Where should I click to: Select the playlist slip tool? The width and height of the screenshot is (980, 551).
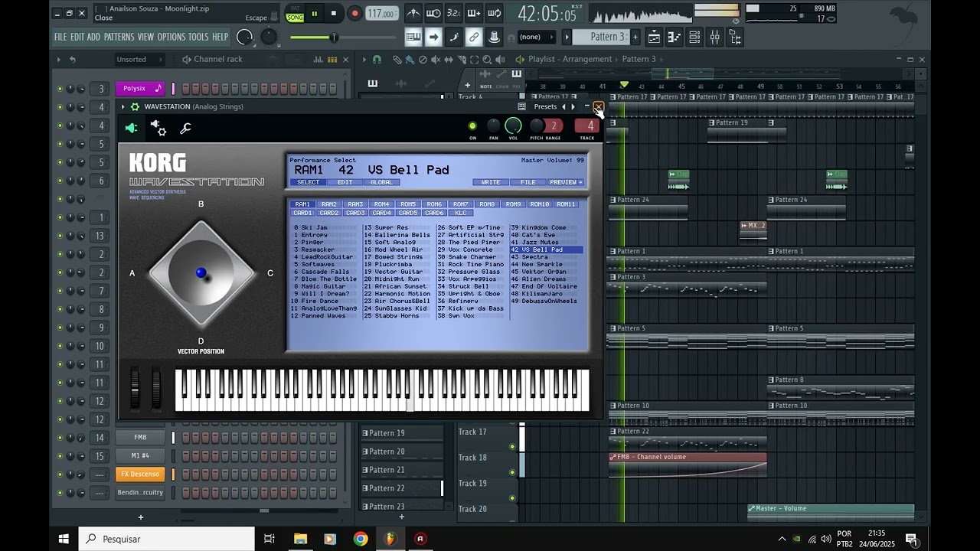pyautogui.click(x=449, y=59)
